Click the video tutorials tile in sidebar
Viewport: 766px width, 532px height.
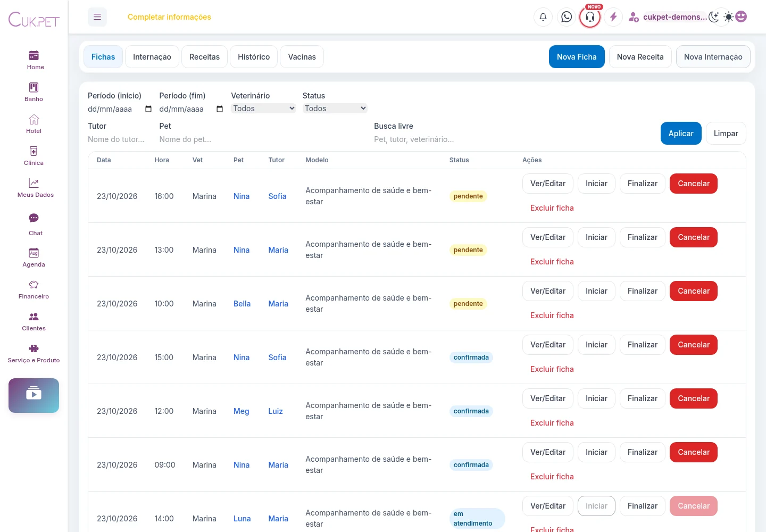(34, 395)
